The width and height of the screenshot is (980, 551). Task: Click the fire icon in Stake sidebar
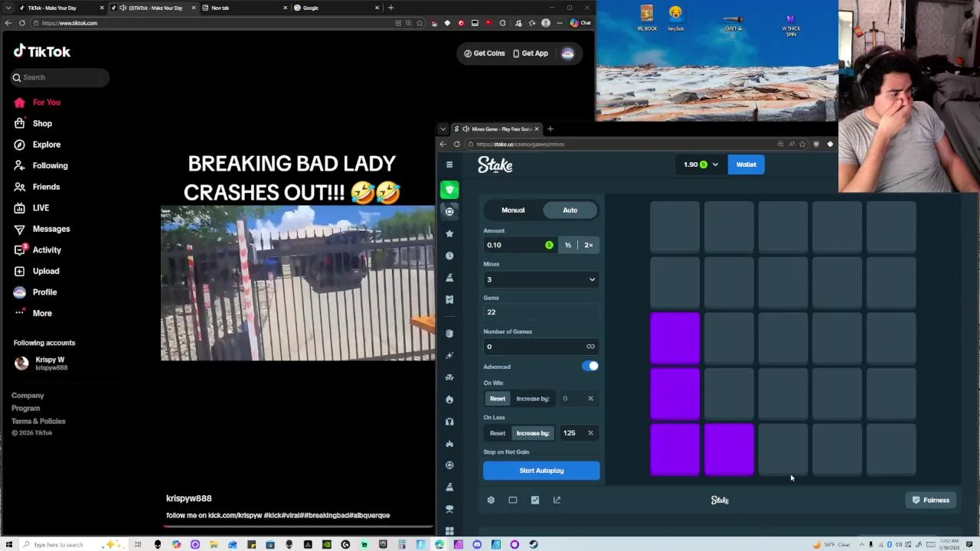[x=449, y=399]
